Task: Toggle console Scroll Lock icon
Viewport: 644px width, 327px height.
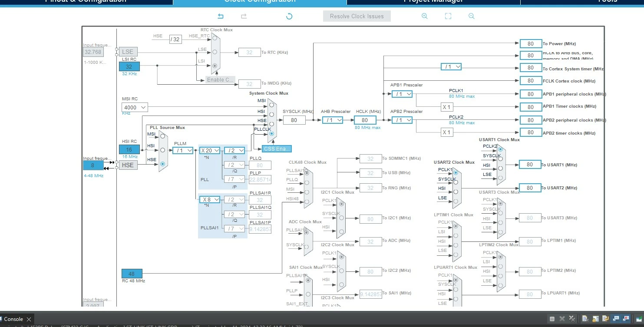Action: tap(595, 319)
